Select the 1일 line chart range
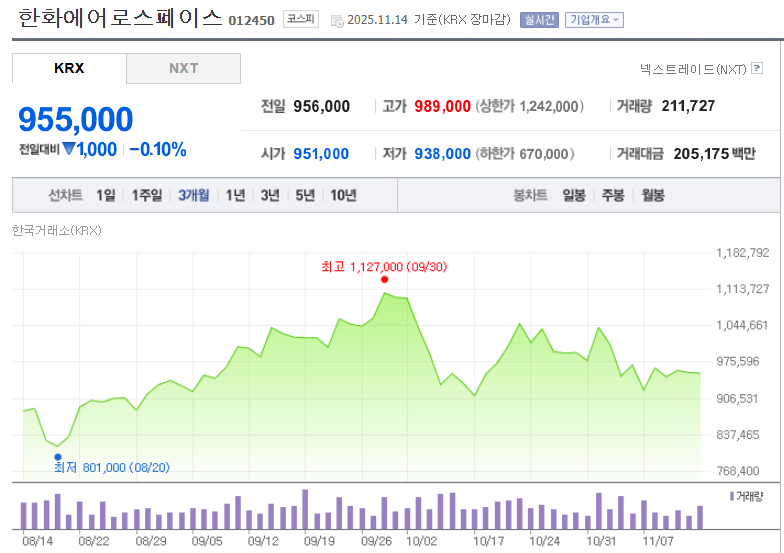784x553 pixels. 106,195
